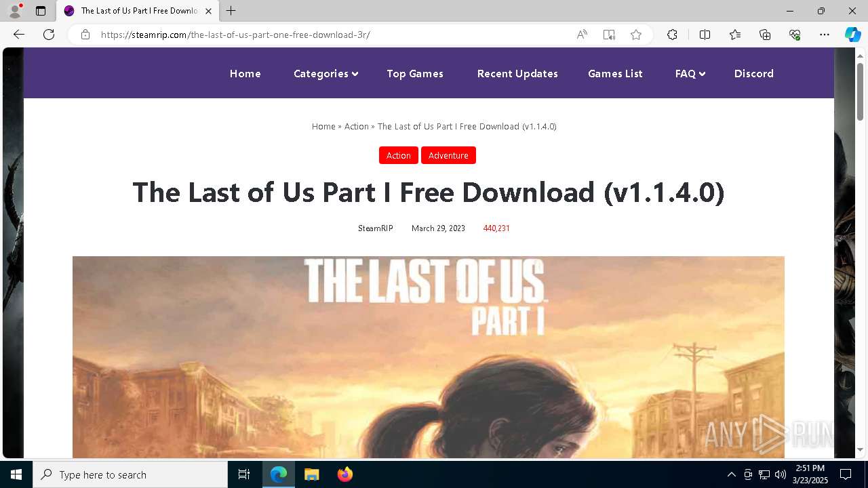Open the Games List page
The width and height of the screenshot is (868, 488).
click(615, 74)
